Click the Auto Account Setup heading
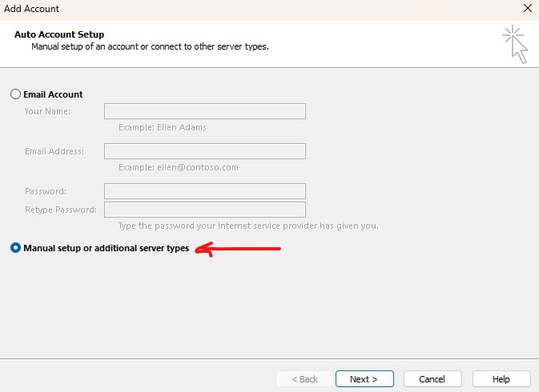This screenshot has height=392, width=539. (59, 34)
